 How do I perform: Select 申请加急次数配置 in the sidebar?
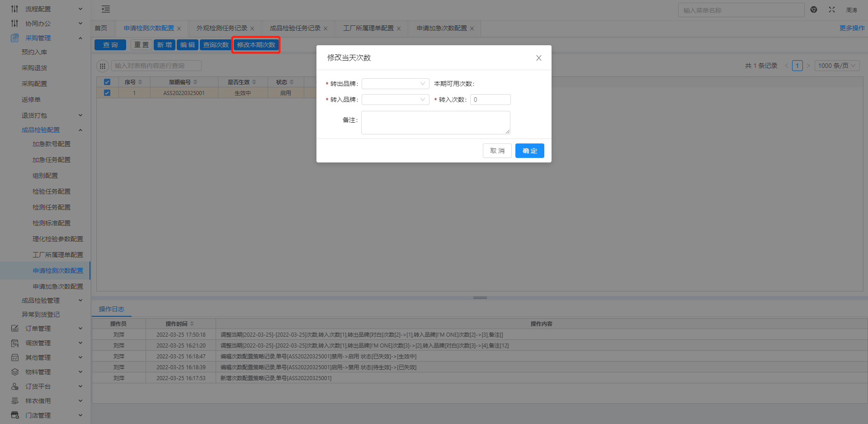click(x=58, y=286)
